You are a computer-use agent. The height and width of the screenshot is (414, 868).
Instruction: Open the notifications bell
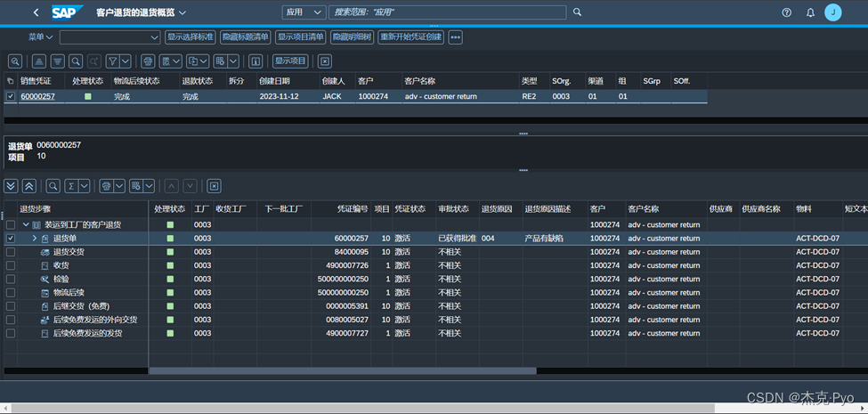(810, 12)
